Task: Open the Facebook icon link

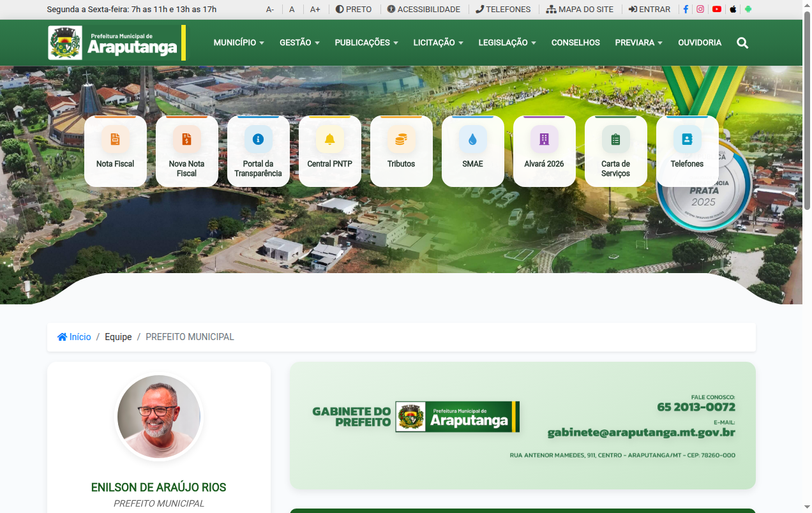Action: (686, 10)
